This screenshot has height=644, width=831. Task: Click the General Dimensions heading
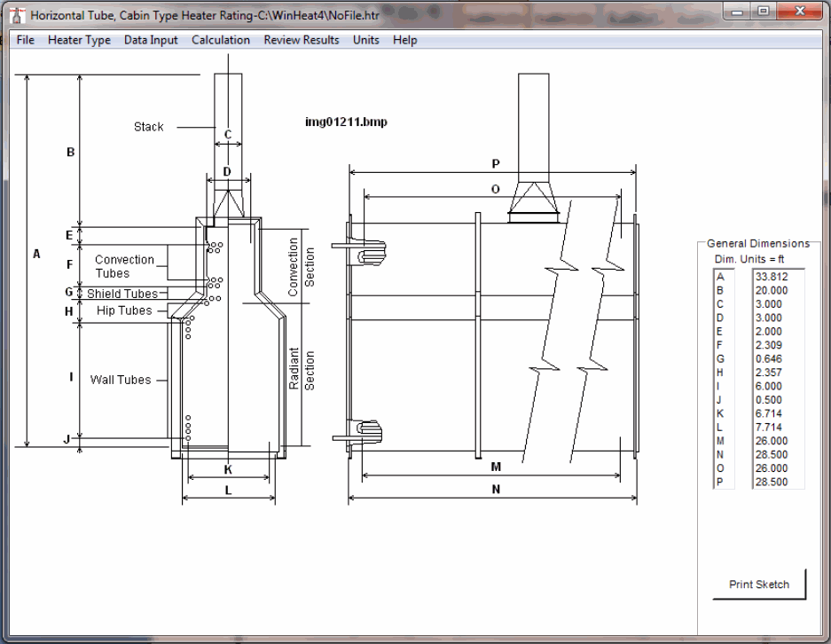coord(758,243)
